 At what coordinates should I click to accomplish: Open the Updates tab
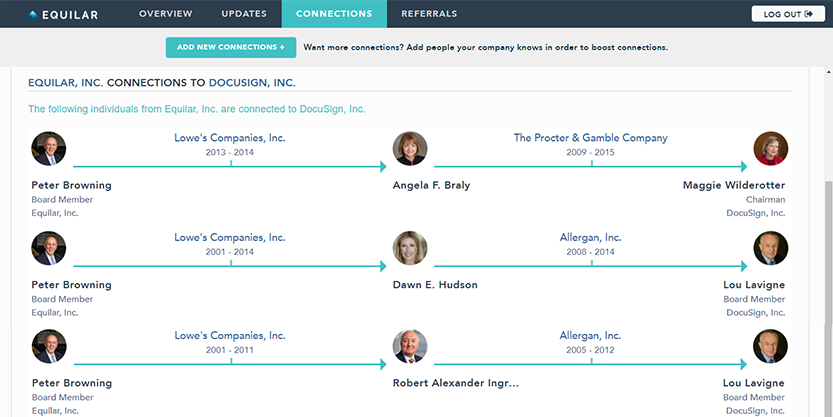pyautogui.click(x=244, y=14)
